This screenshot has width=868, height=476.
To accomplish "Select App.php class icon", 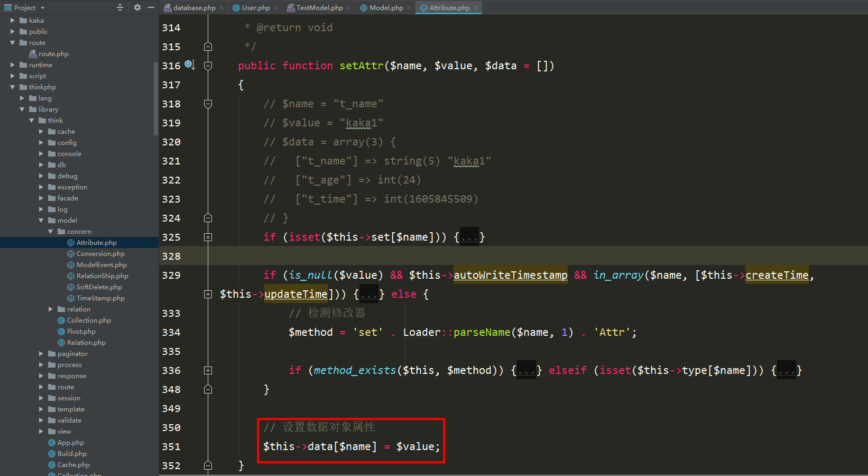I will [x=52, y=442].
